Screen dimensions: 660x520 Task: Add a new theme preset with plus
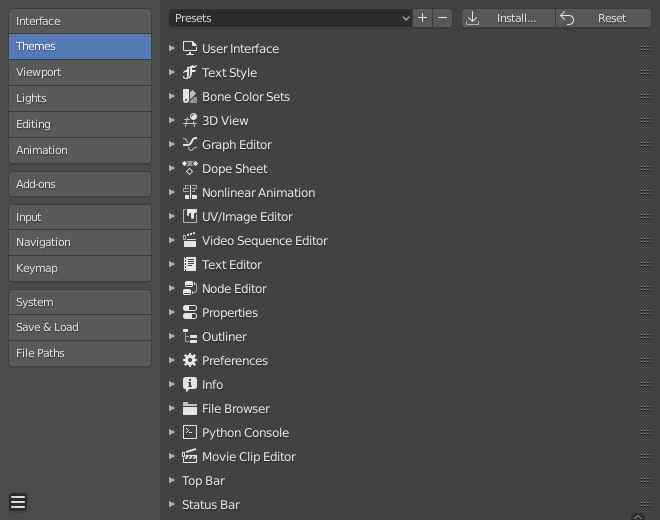point(423,18)
